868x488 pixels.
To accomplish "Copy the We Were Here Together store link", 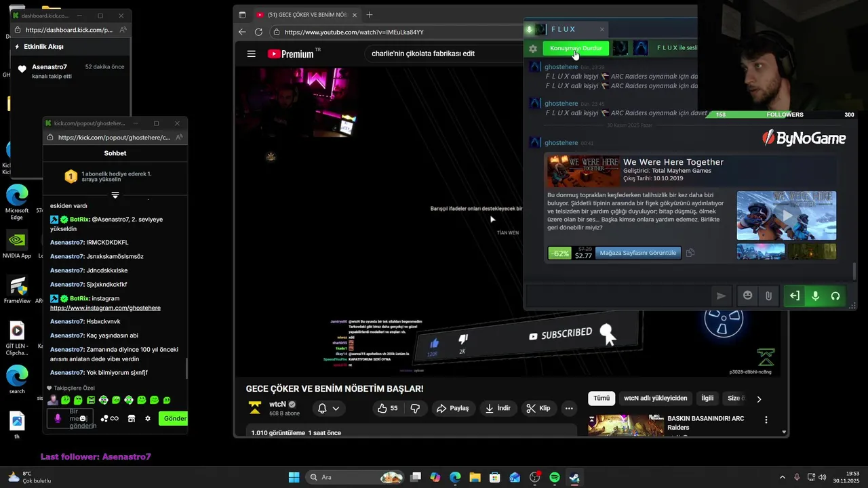I will (x=690, y=253).
